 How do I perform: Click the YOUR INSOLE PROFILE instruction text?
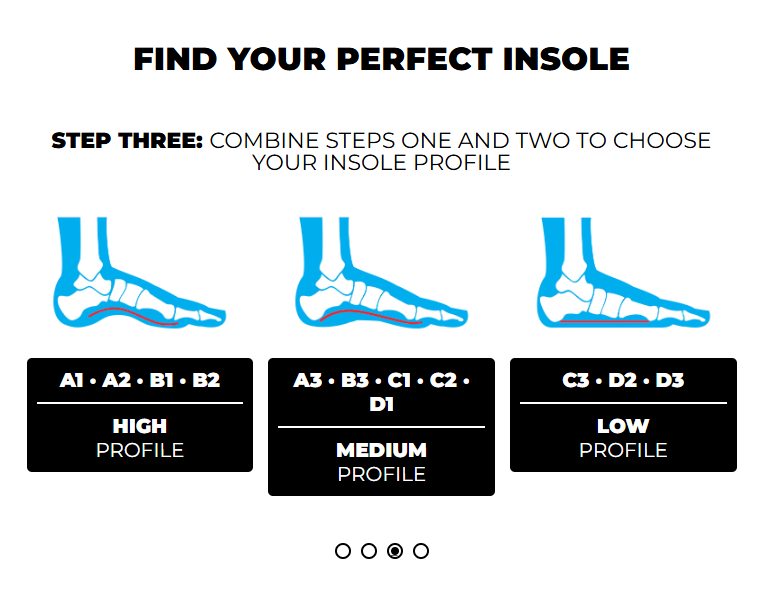click(382, 163)
